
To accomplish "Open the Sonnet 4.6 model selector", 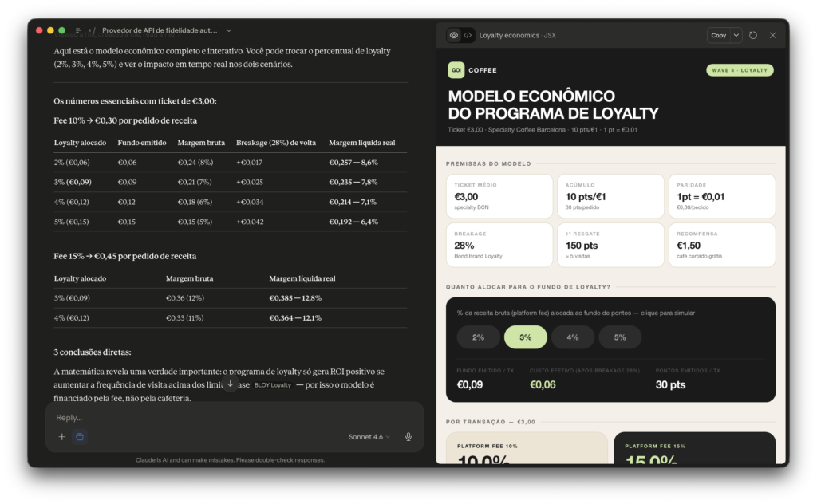I will click(369, 437).
